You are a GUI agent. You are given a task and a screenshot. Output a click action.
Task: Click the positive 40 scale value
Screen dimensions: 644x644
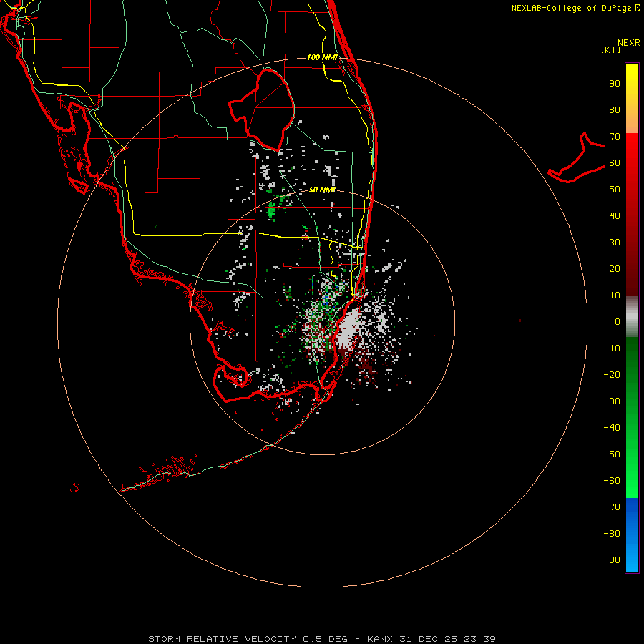615,215
